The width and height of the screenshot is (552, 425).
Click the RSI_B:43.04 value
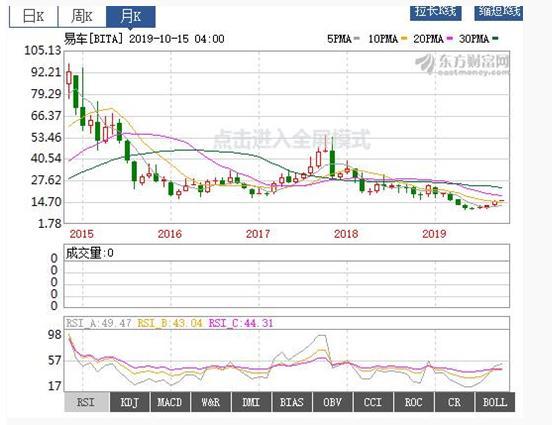click(x=170, y=323)
